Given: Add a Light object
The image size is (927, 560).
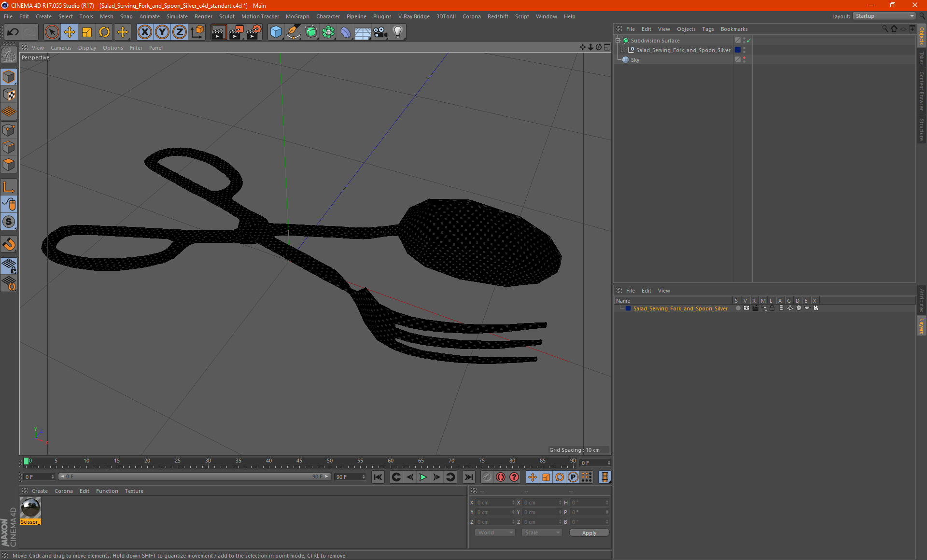Looking at the screenshot, I should 398,32.
